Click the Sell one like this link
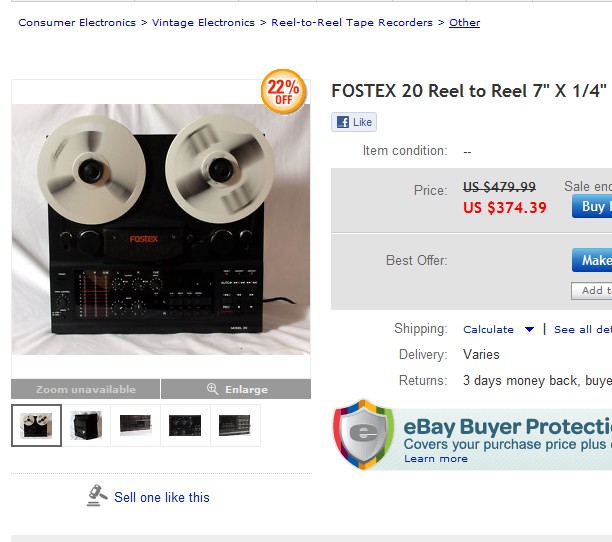This screenshot has width=612, height=542. (162, 497)
